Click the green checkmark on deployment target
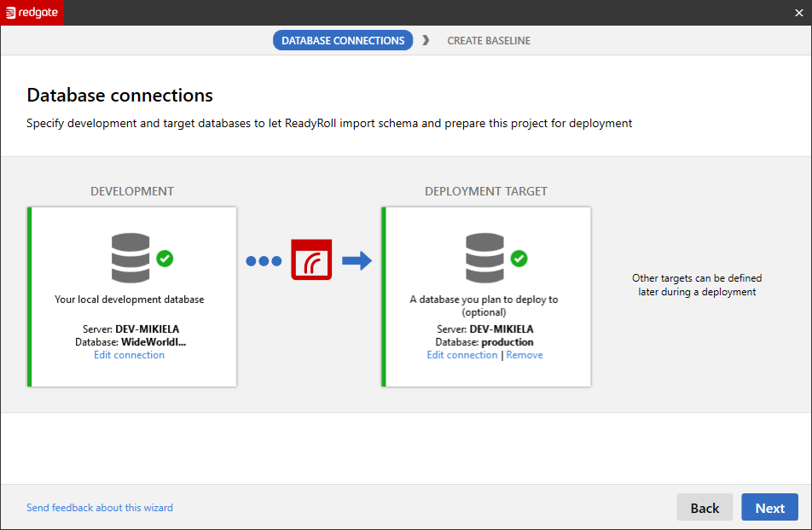812x530 pixels. coord(519,258)
